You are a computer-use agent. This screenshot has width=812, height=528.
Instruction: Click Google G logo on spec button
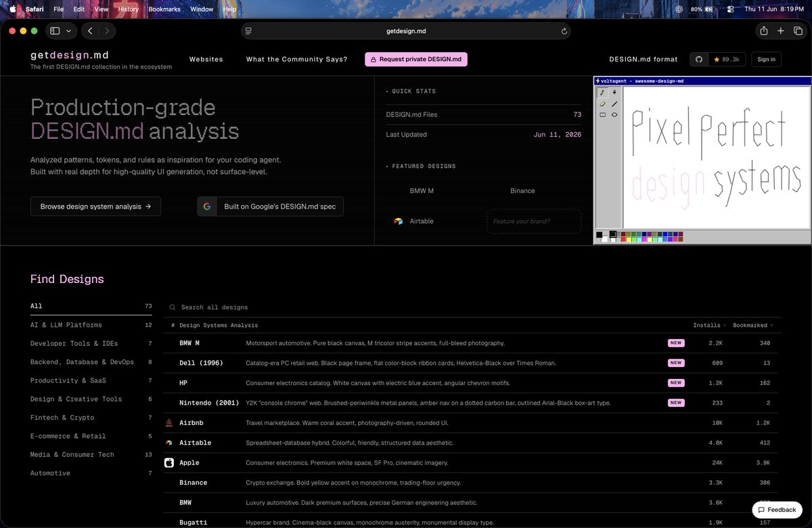click(x=207, y=206)
